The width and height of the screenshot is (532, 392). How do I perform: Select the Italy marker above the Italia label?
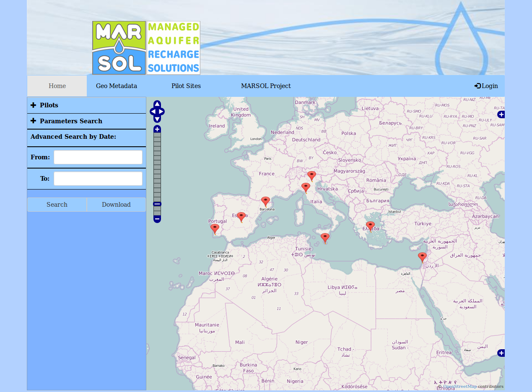pos(306,188)
